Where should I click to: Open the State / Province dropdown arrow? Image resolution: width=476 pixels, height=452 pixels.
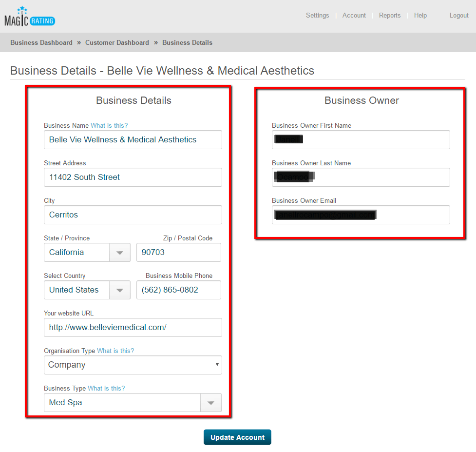tap(119, 253)
